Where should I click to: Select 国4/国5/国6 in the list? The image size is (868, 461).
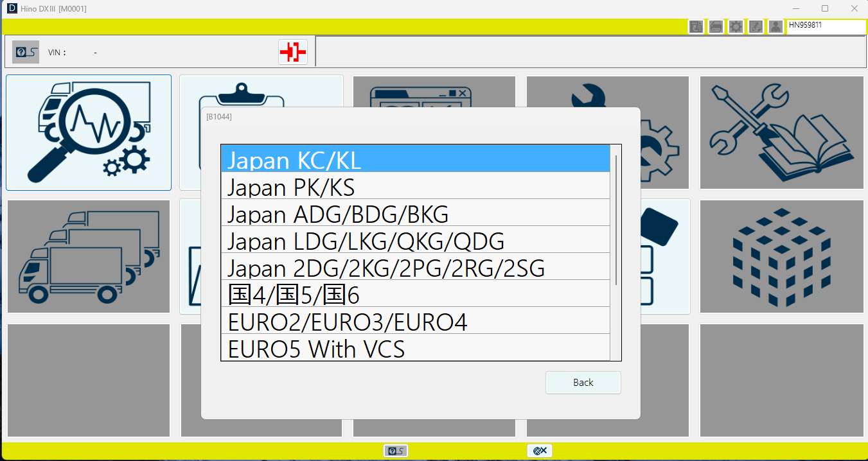pos(415,293)
